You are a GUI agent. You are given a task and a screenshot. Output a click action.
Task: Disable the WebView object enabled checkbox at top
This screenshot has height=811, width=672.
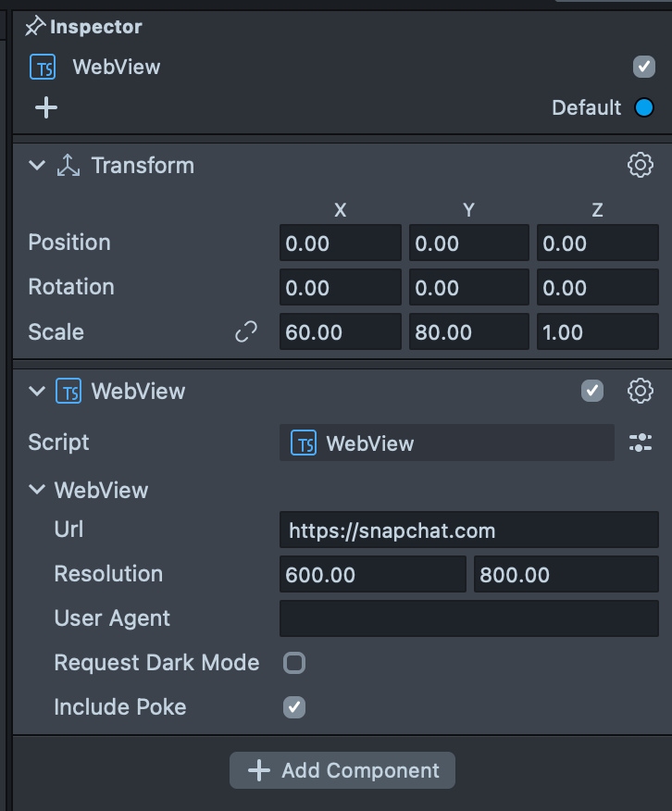pyautogui.click(x=643, y=67)
